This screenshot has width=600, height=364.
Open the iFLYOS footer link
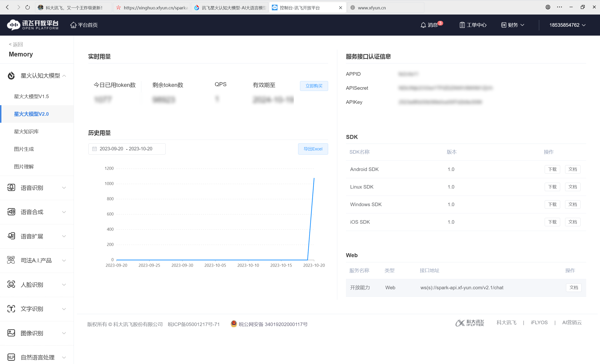coord(539,322)
